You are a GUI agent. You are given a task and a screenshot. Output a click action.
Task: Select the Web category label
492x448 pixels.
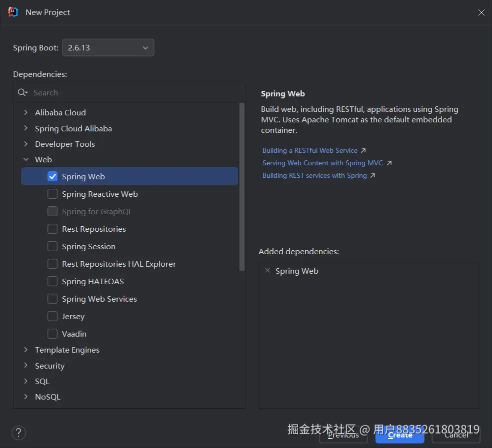pos(43,160)
